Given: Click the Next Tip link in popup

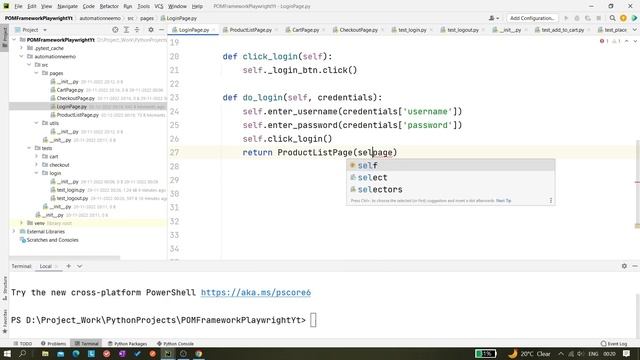Looking at the screenshot, I should click(503, 200).
